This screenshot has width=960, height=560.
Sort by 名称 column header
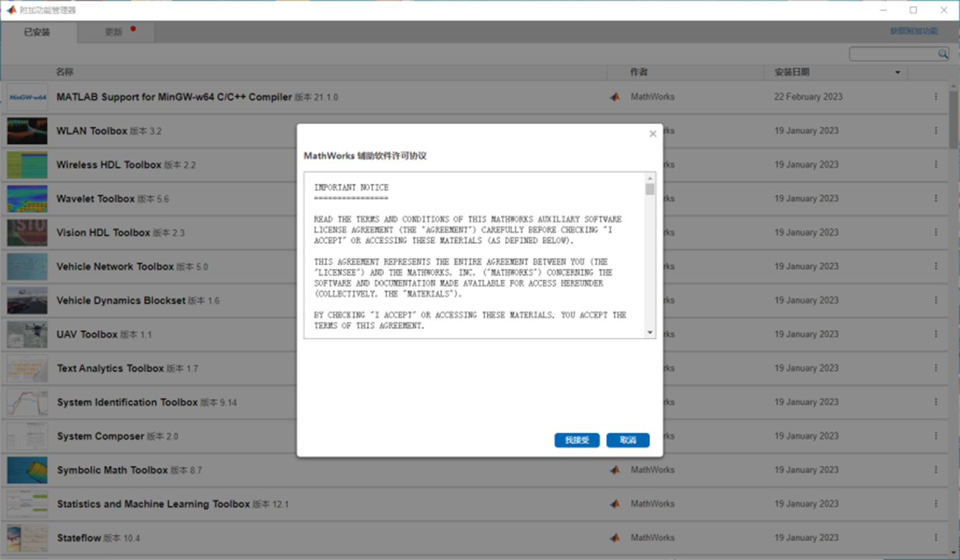pyautogui.click(x=65, y=72)
